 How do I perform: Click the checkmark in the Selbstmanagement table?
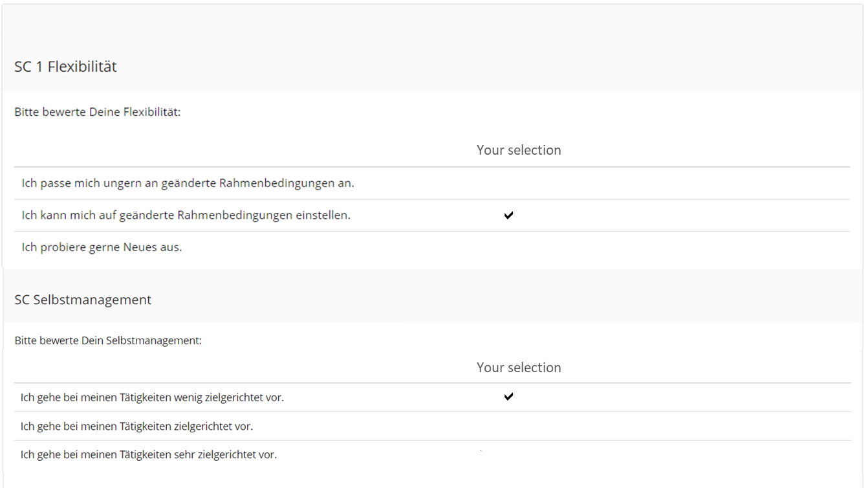508,397
